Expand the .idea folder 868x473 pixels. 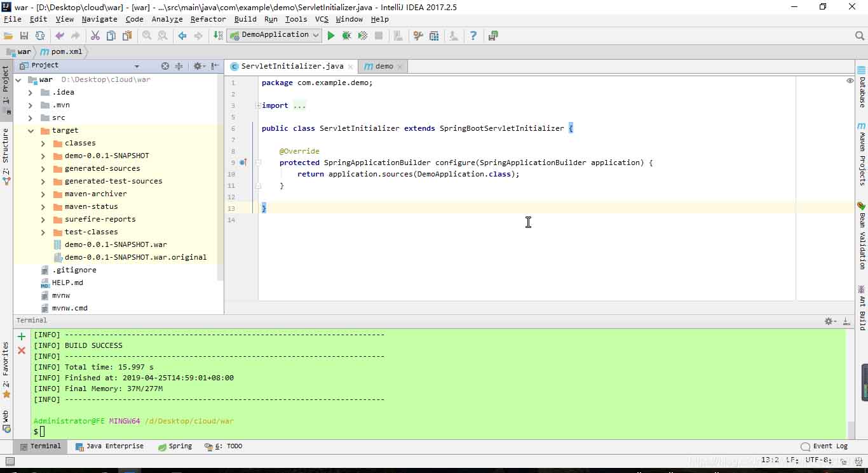[31, 93]
